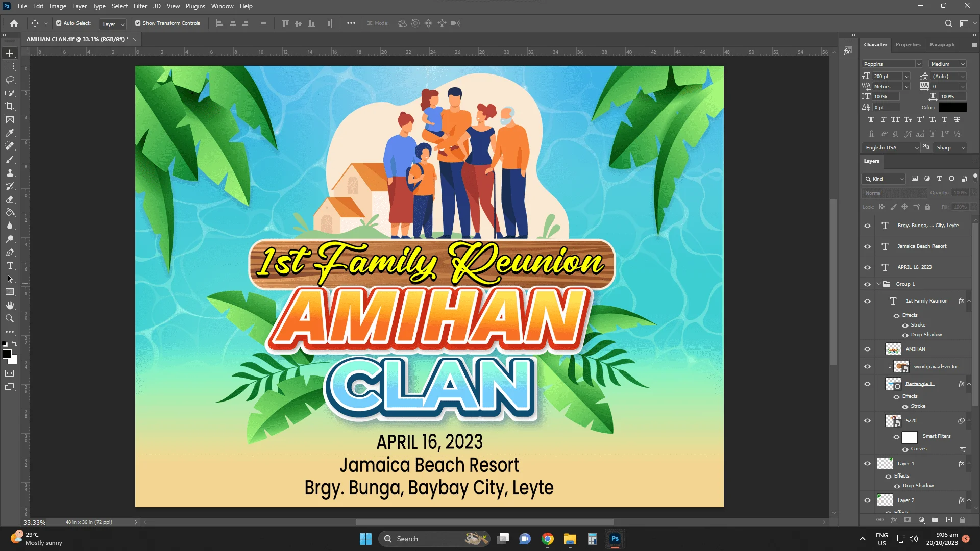This screenshot has height=551, width=980.
Task: Open the black text Color swatch
Action: tap(952, 108)
